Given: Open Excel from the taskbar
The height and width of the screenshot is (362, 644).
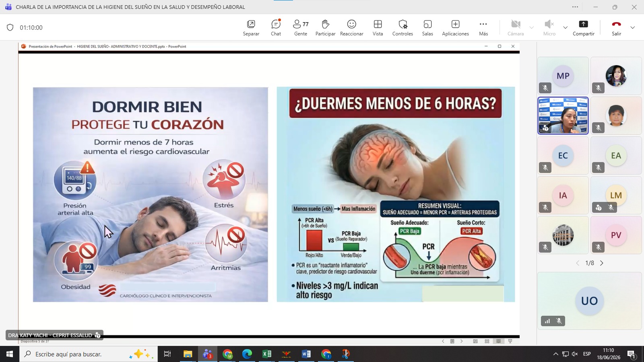Looking at the screenshot, I should tap(266, 354).
